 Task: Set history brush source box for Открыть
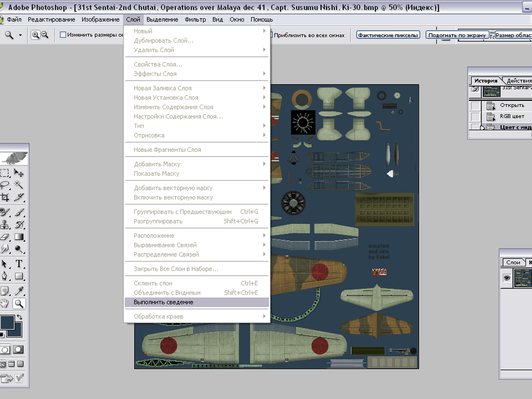pos(475,105)
